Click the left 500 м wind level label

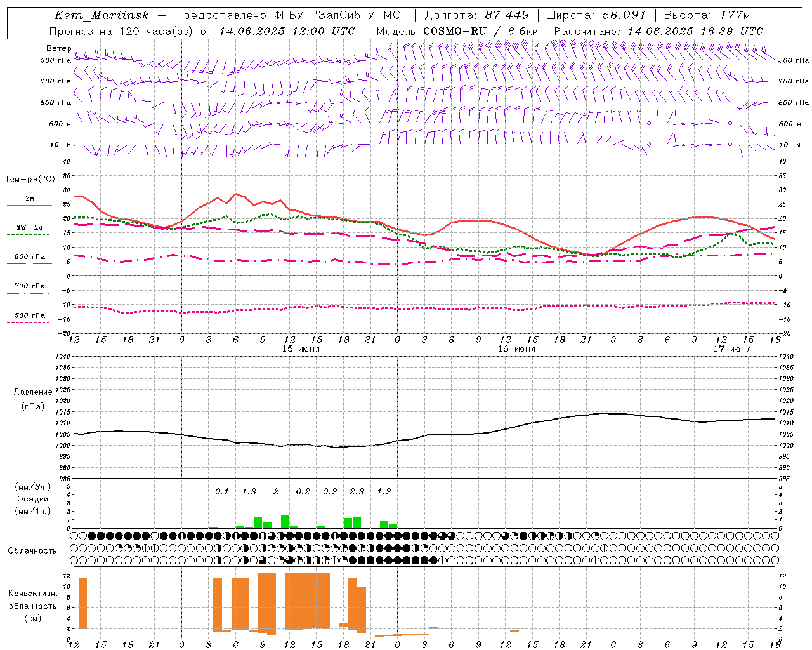point(60,124)
